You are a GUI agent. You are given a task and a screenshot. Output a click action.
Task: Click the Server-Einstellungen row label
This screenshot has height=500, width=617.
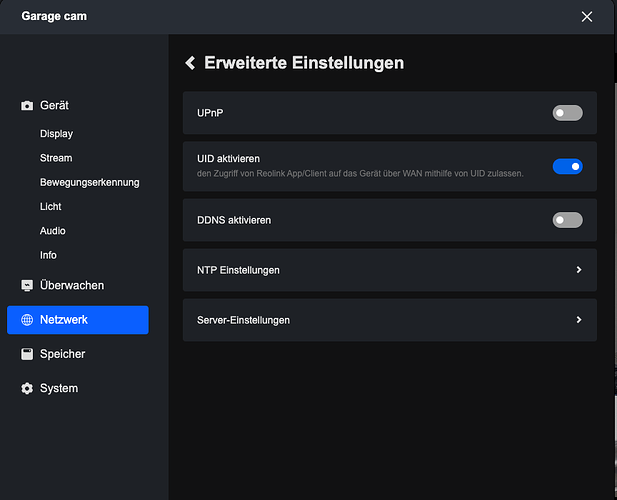coord(243,320)
